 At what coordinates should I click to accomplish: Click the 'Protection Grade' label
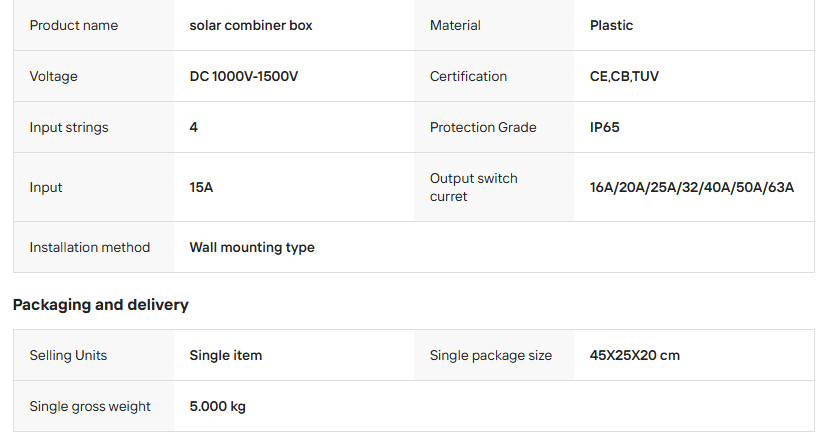click(483, 127)
